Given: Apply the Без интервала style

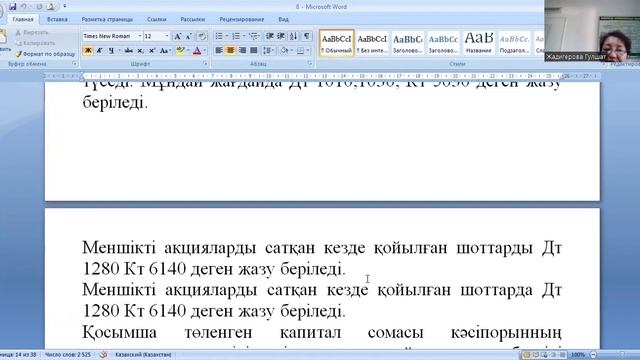Looking at the screenshot, I should pos(372,43).
